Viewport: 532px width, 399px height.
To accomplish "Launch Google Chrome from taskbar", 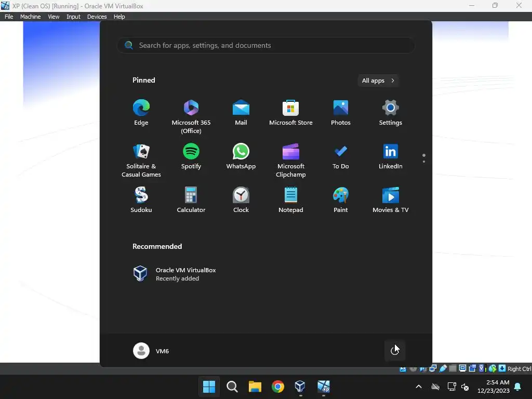I will [x=278, y=387].
